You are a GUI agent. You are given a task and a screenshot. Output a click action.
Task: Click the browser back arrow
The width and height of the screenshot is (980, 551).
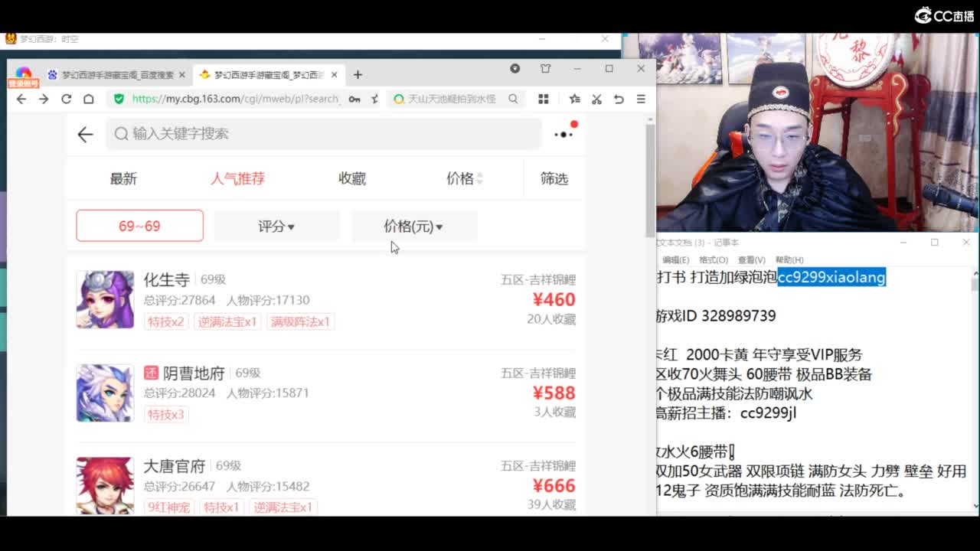coord(21,99)
